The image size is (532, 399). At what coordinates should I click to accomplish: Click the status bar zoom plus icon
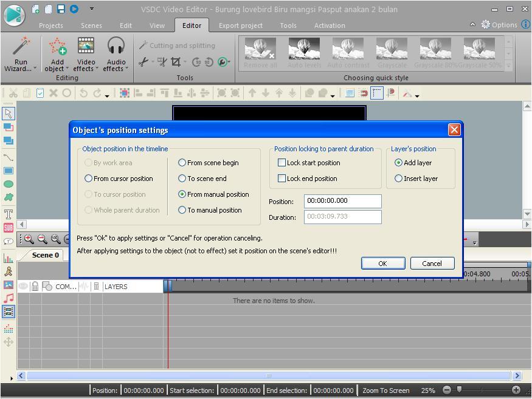click(x=516, y=390)
